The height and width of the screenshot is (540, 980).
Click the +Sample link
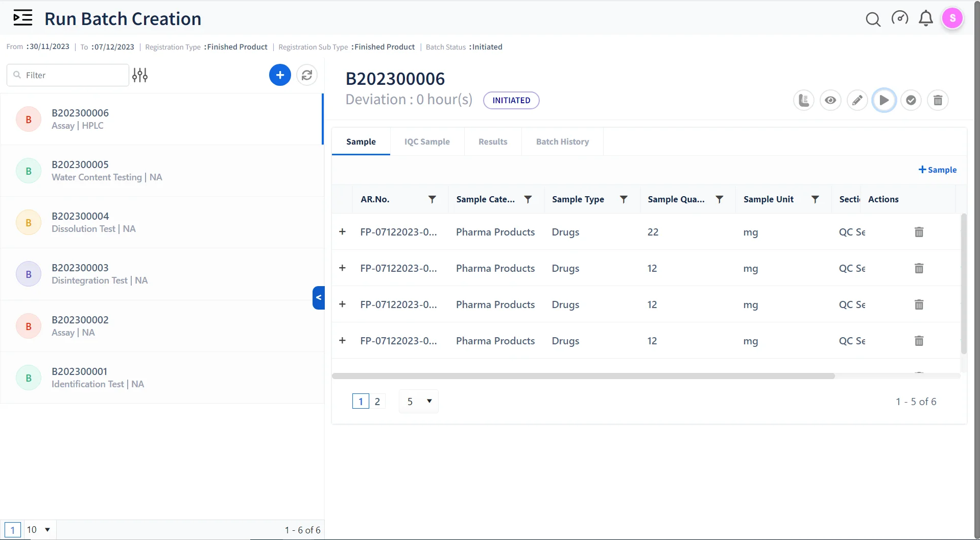(937, 170)
